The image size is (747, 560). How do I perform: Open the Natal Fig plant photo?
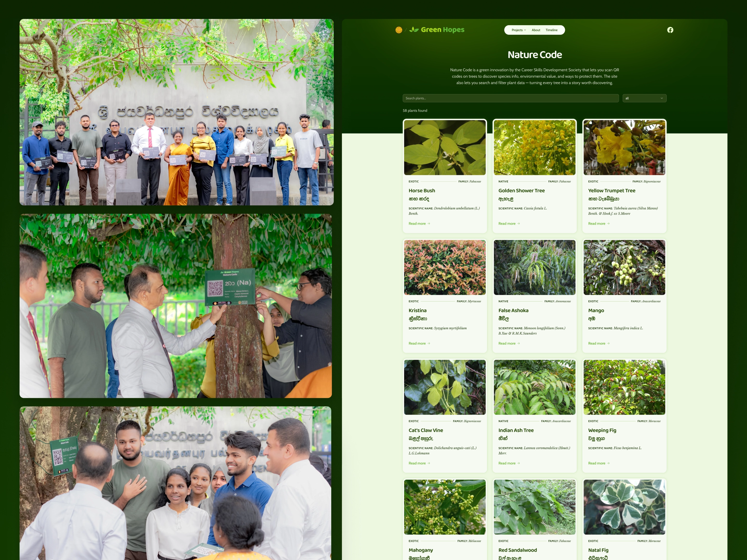pyautogui.click(x=624, y=507)
